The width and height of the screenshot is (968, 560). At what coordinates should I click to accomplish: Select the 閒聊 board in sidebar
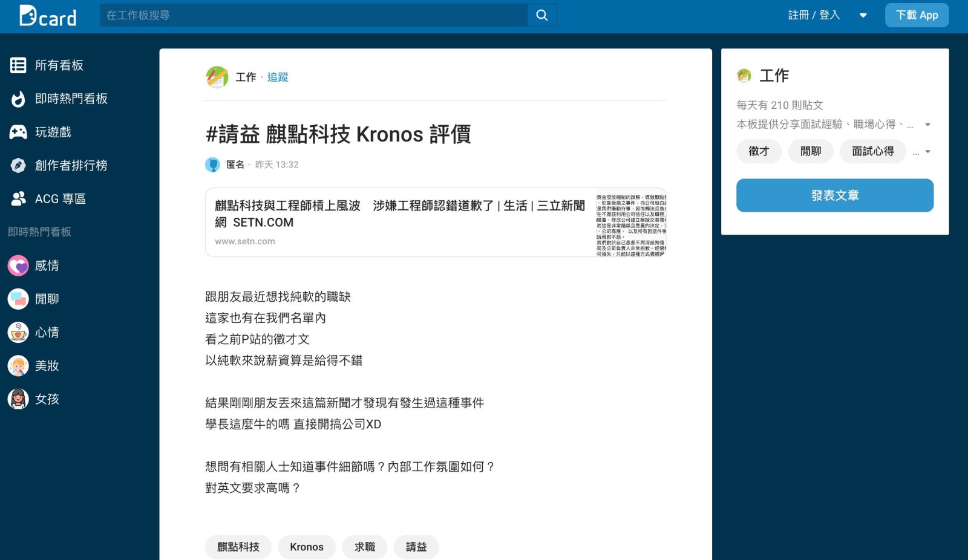[x=33, y=299]
